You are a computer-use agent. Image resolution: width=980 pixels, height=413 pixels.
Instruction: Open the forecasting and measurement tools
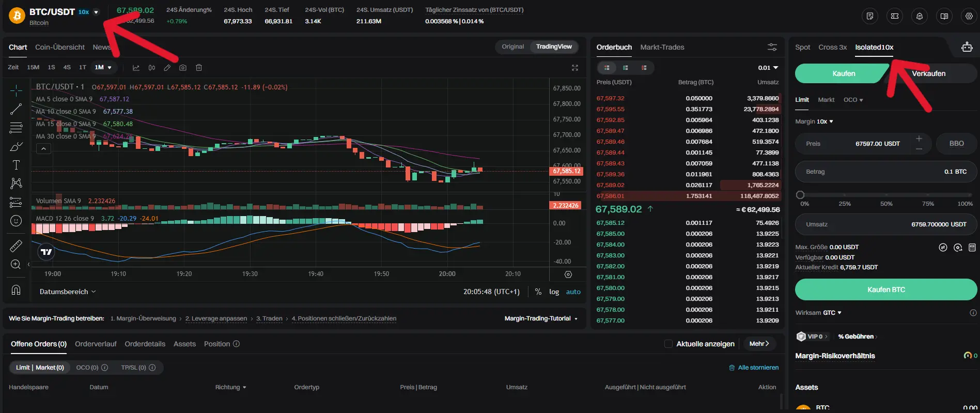[x=16, y=202]
